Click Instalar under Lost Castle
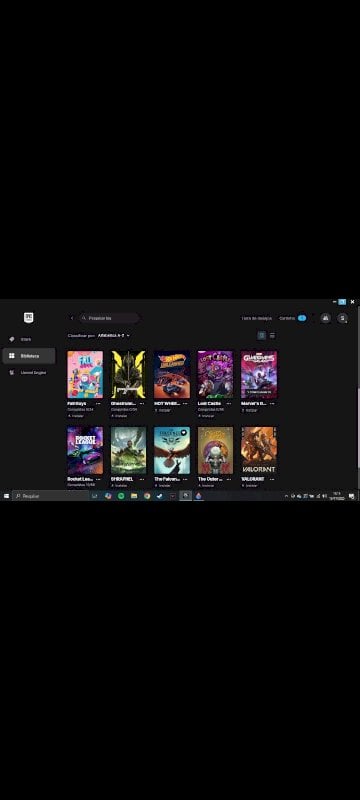This screenshot has width=360, height=800. point(207,416)
